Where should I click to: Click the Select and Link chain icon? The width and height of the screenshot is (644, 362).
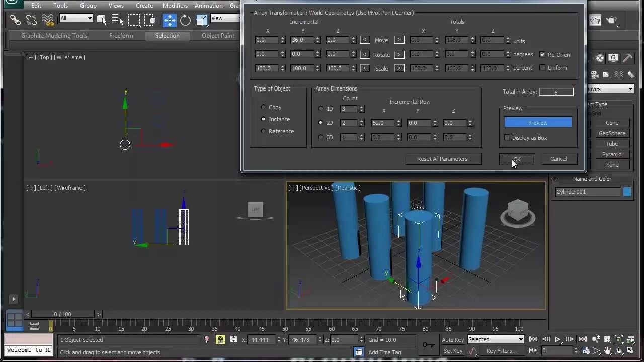point(15,20)
